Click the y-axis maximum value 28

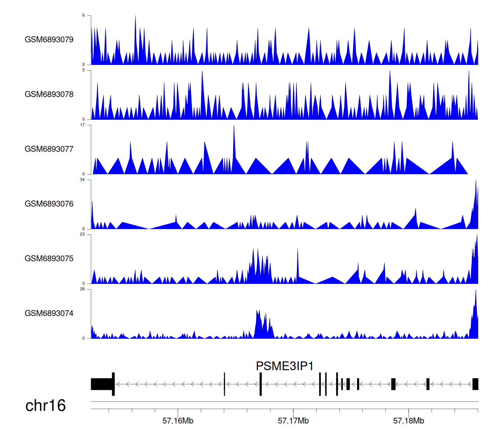(x=82, y=289)
